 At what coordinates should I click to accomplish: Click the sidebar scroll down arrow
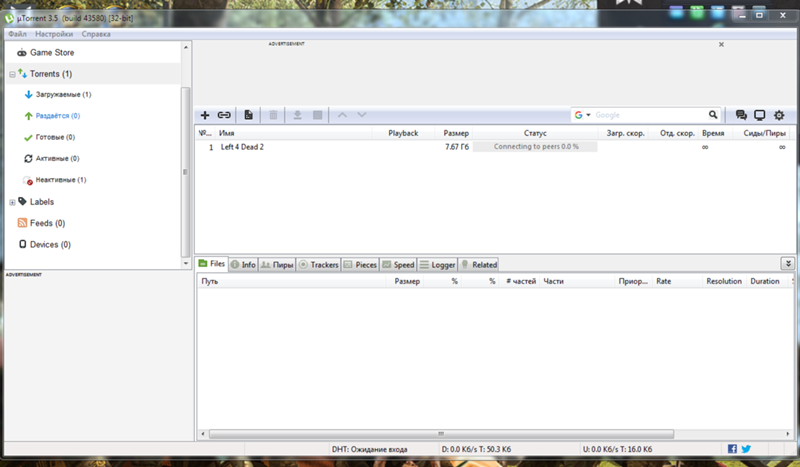[x=186, y=263]
